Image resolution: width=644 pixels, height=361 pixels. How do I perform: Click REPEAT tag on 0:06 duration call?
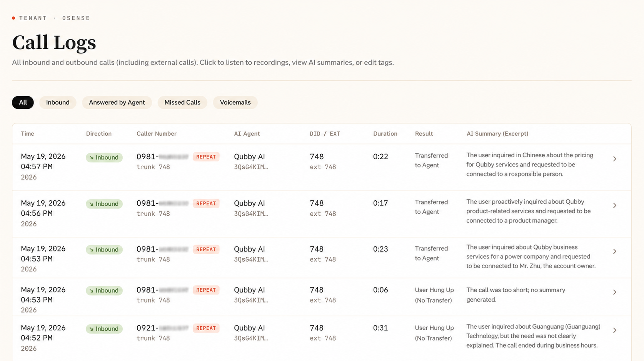(x=206, y=290)
